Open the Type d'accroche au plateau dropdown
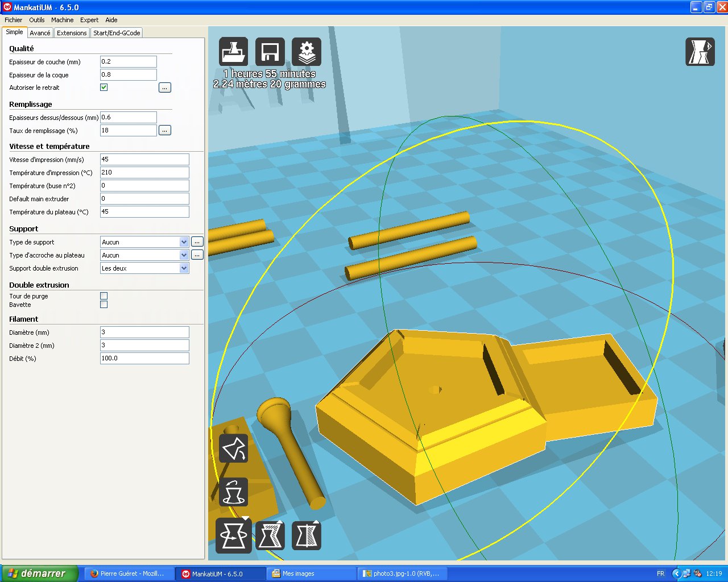 (144, 255)
